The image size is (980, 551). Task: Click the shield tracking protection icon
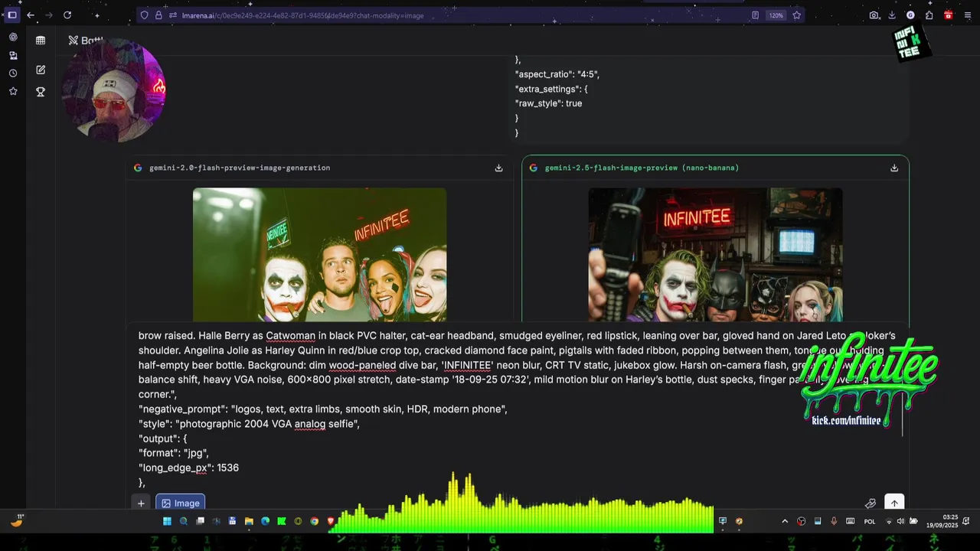tap(144, 15)
